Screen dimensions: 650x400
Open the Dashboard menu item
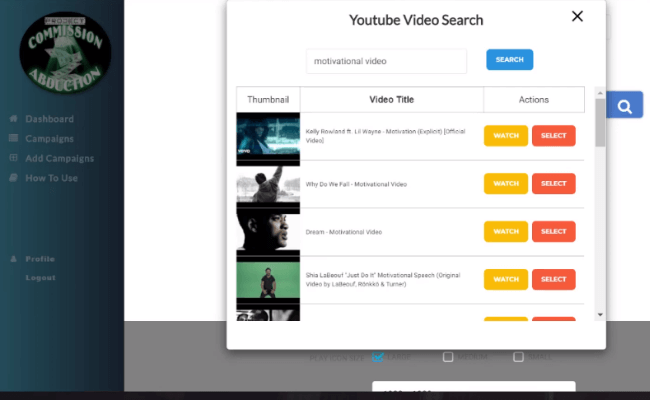coord(49,119)
